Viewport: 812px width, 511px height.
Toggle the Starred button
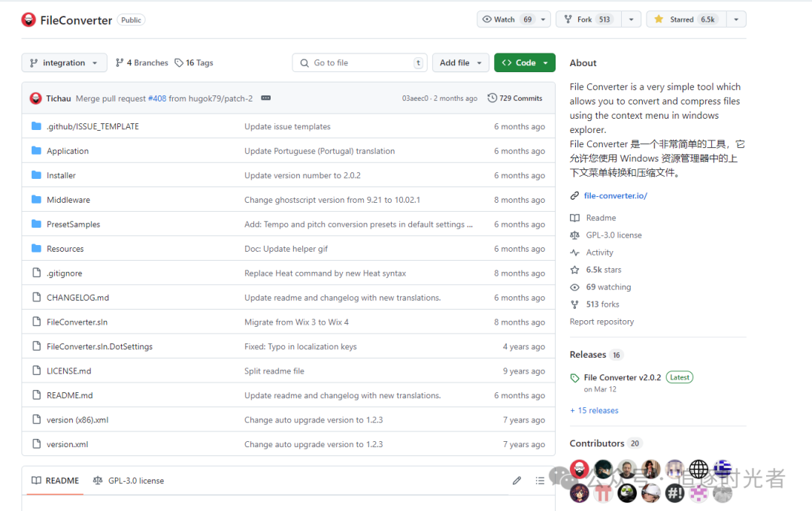pos(686,19)
